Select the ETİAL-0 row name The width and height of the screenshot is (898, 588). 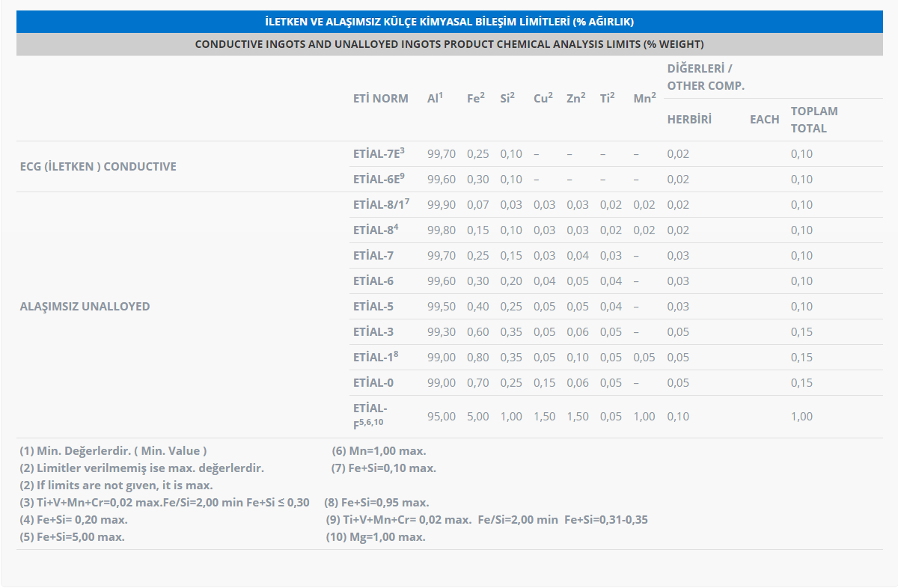(373, 383)
